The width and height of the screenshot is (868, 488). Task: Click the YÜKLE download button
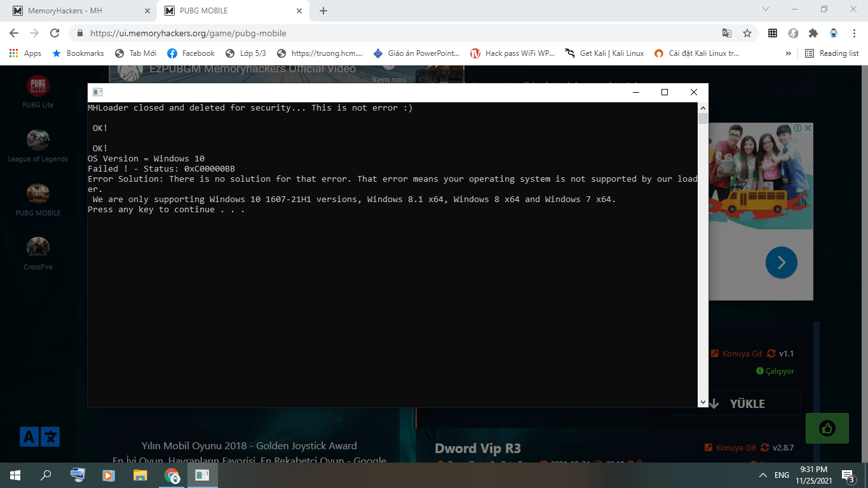pyautogui.click(x=737, y=403)
